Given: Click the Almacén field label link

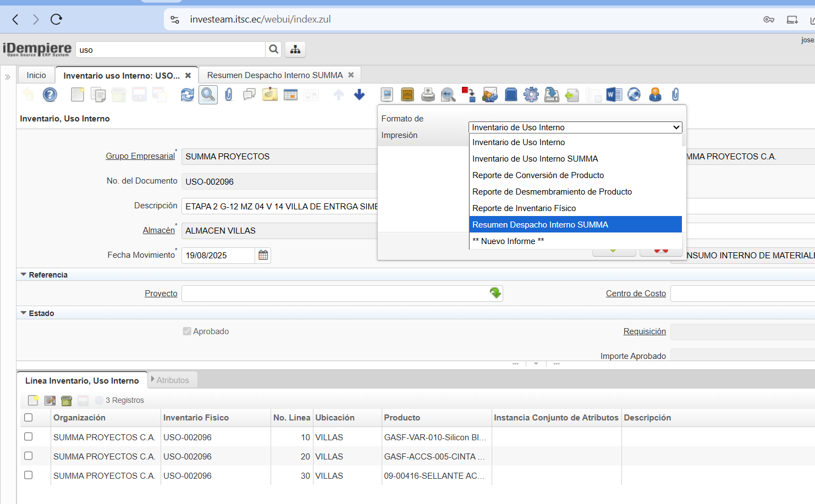Looking at the screenshot, I should [x=158, y=230].
